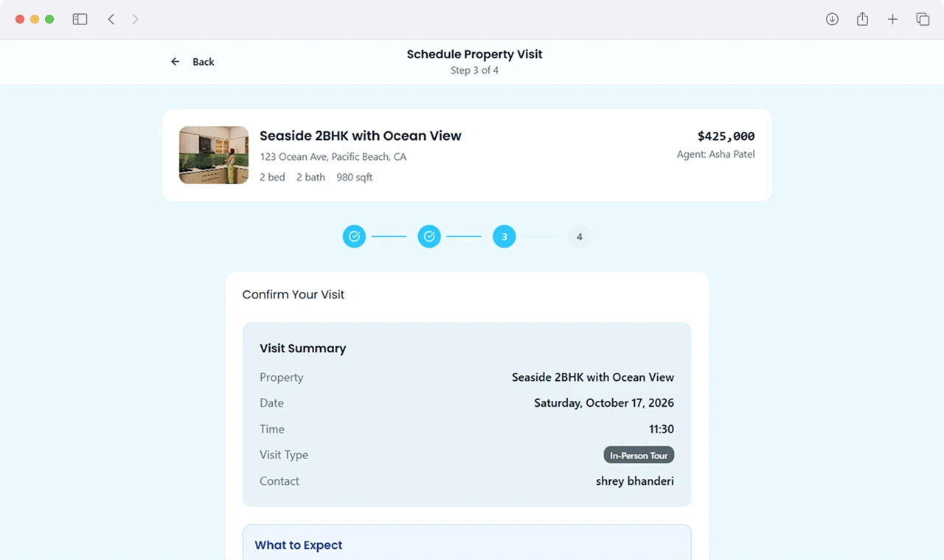Click the Step 3 of 4 subtitle

click(474, 71)
